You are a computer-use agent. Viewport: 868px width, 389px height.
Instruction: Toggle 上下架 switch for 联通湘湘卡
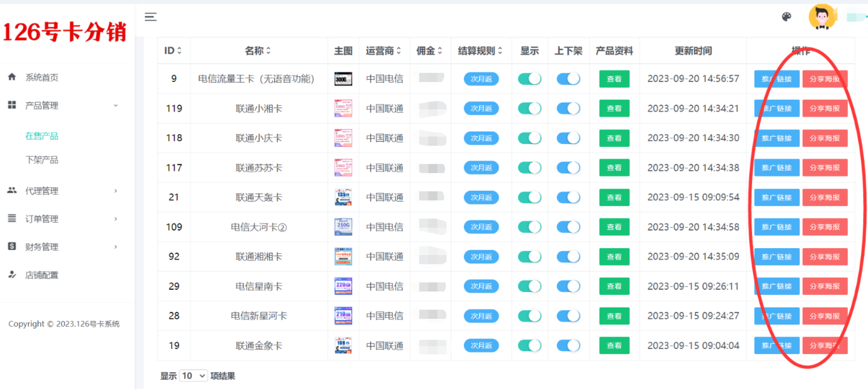tap(568, 256)
